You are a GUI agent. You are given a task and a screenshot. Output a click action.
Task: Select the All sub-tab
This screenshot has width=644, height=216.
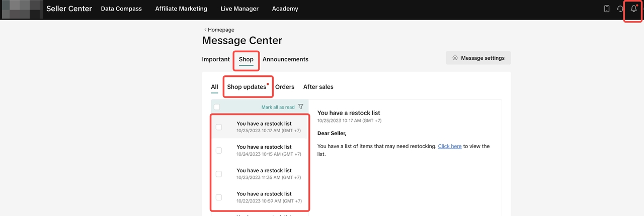(x=214, y=87)
